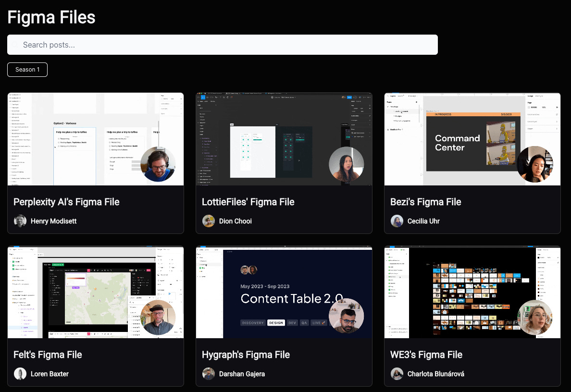571x392 pixels.
Task: Toggle the Season 1 filter
Action: 27,69
